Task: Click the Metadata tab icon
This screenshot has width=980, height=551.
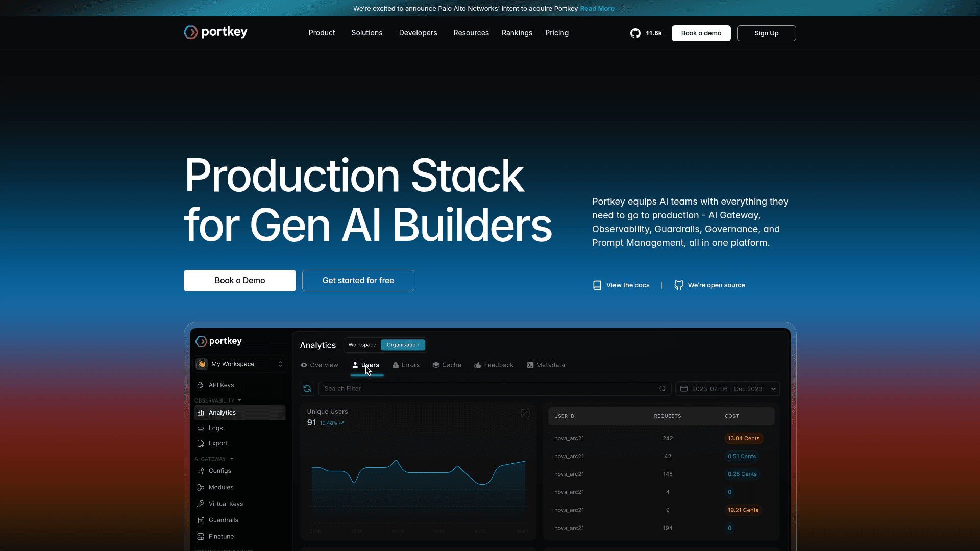Action: coord(530,365)
